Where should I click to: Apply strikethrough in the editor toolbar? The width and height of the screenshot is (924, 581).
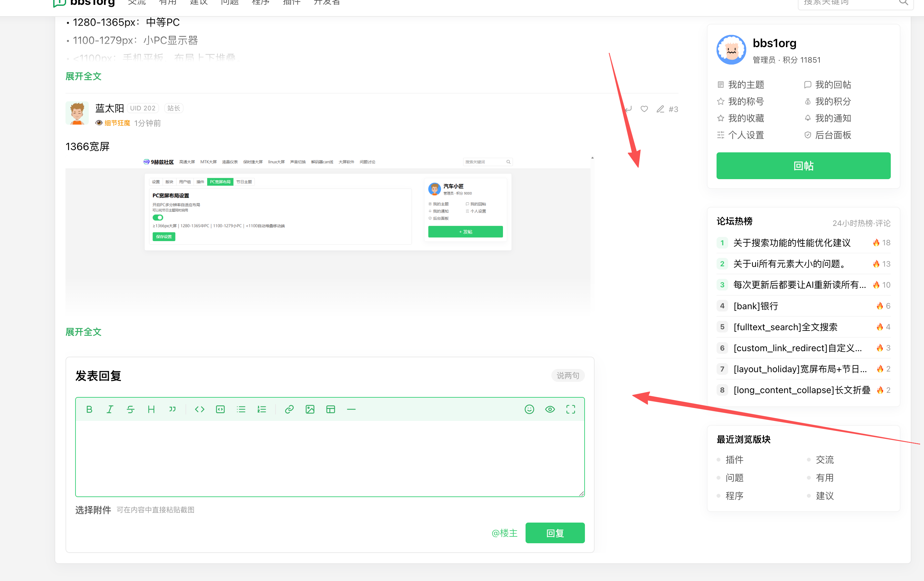click(x=130, y=409)
